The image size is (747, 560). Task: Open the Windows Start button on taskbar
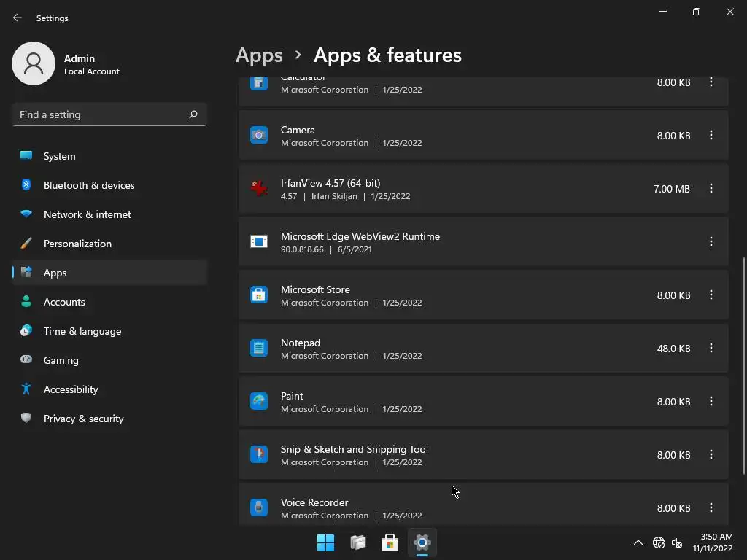(325, 542)
